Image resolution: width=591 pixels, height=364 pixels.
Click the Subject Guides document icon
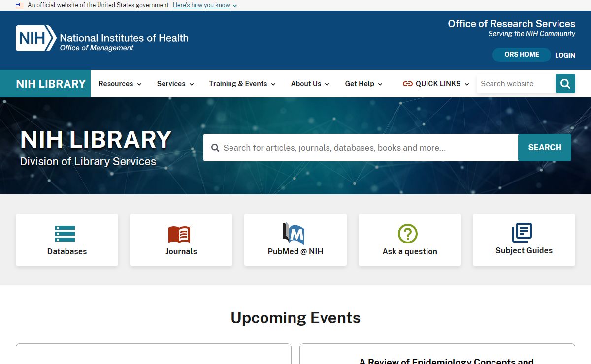[x=522, y=233]
